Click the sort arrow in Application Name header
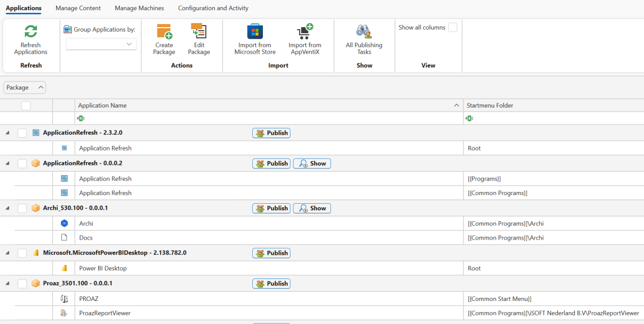 [x=456, y=105]
